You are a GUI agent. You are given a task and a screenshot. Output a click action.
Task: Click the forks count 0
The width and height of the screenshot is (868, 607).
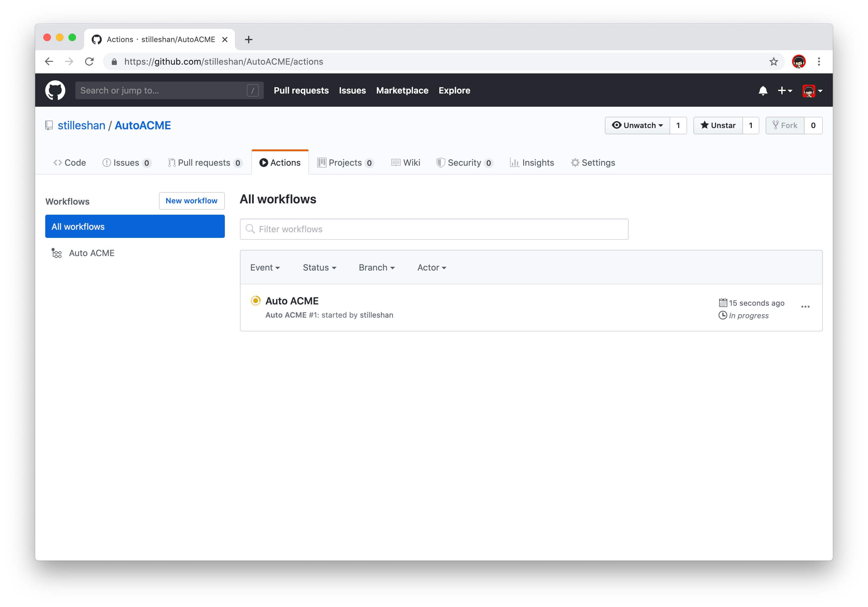click(x=813, y=126)
